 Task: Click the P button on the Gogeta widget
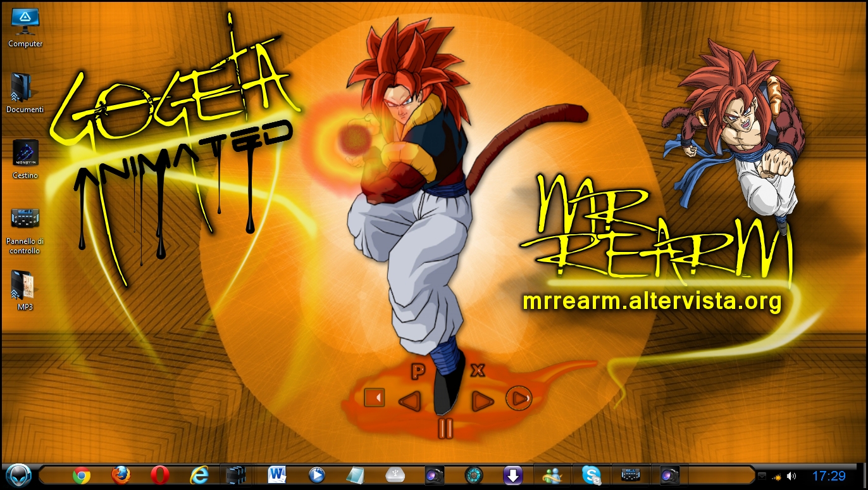coord(418,372)
